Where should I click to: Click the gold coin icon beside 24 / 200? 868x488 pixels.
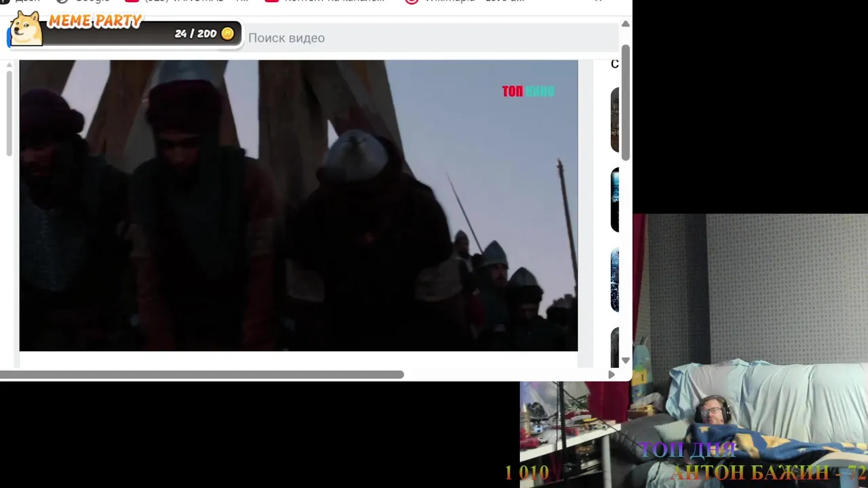[x=228, y=33]
